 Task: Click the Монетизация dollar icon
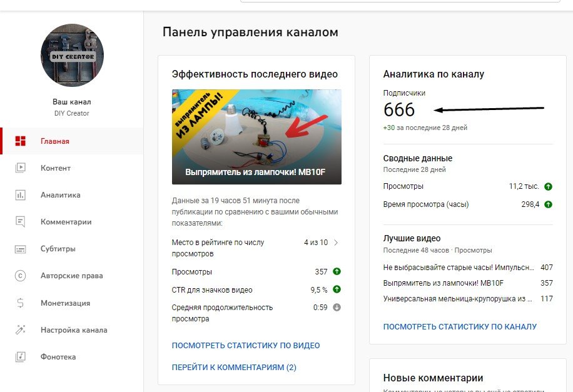21,303
